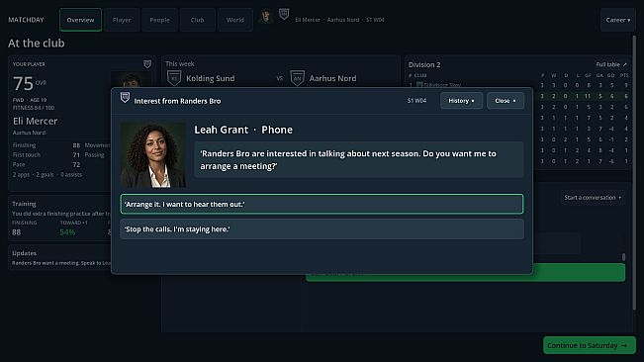Open the Club tab
Viewport: 644px width, 362px height.
(197, 20)
